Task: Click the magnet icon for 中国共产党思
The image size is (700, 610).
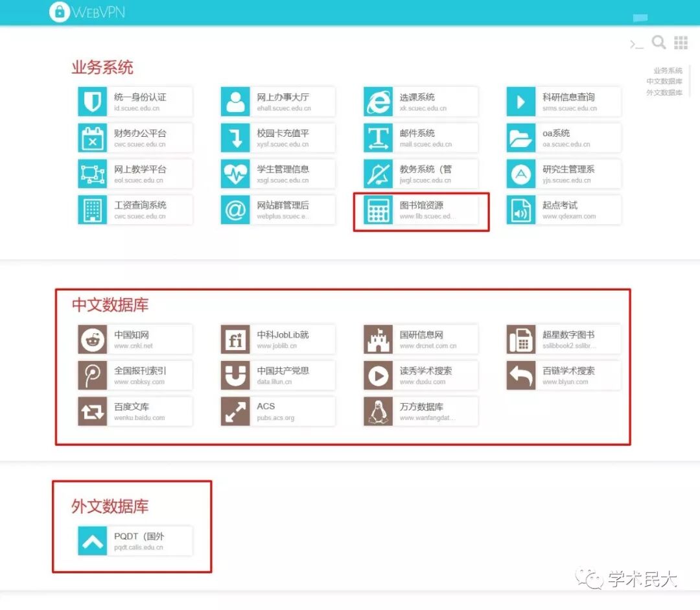Action: pyautogui.click(x=235, y=375)
